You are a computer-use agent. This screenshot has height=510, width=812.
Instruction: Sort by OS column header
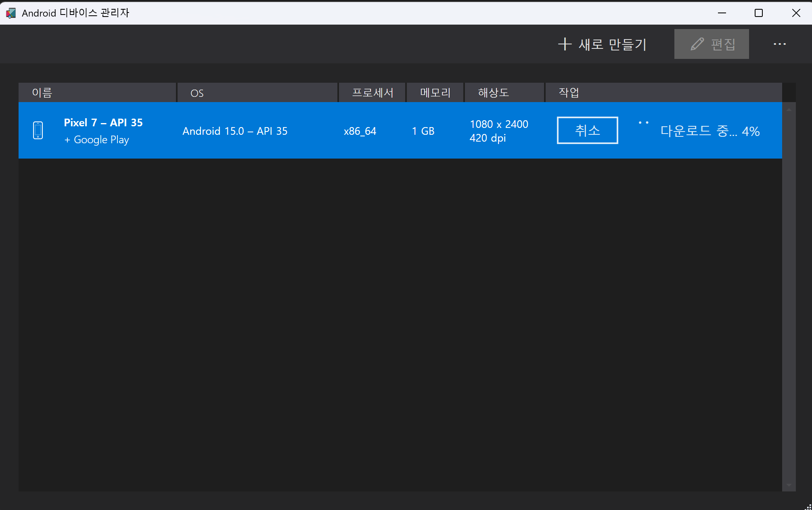coord(197,93)
